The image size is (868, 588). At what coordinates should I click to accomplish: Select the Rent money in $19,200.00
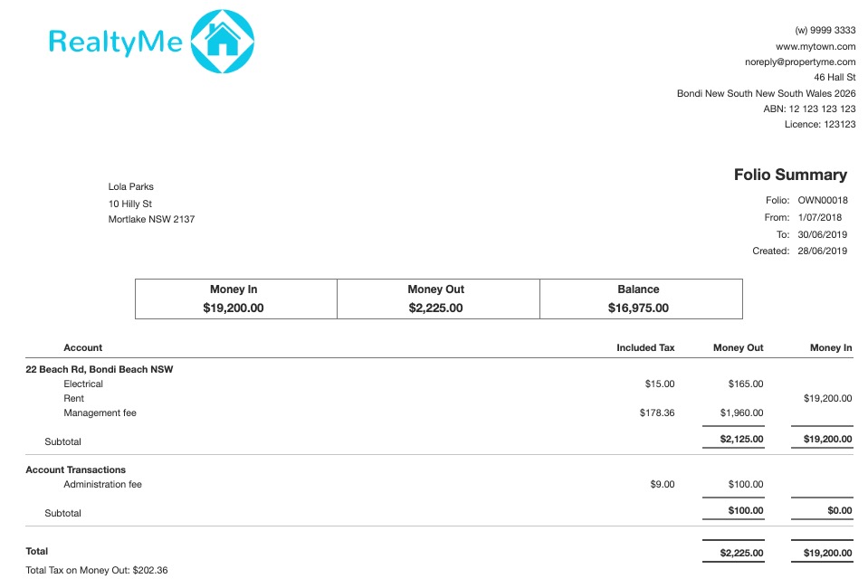point(827,398)
